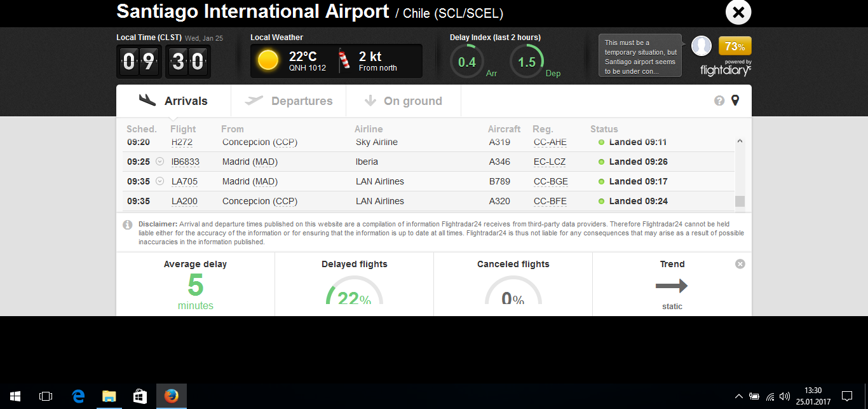Open flight IB6833 link

(186, 162)
